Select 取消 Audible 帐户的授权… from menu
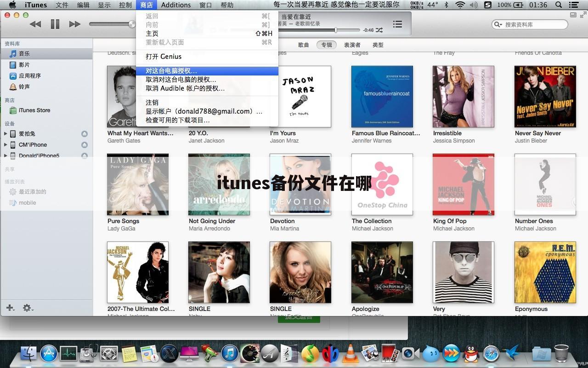Viewport: 588px width, 368px height. click(x=207, y=88)
